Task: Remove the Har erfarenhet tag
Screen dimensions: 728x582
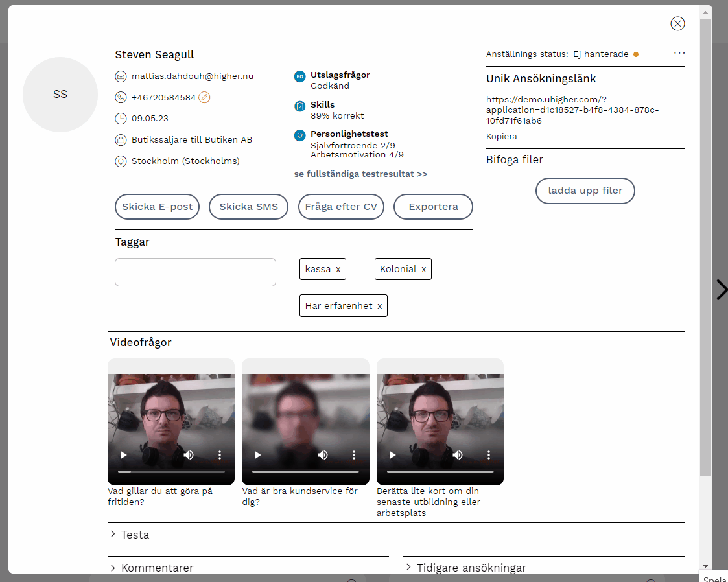Action: 380,306
